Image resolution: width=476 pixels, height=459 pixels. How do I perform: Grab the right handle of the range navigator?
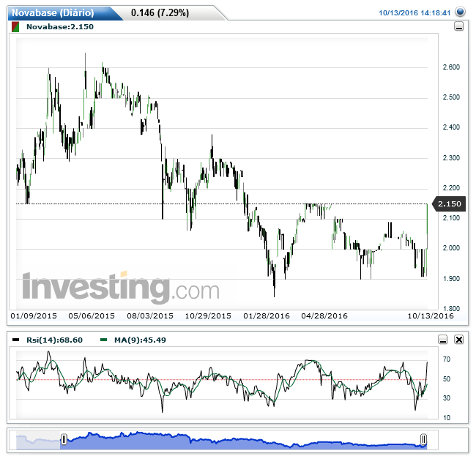423,439
